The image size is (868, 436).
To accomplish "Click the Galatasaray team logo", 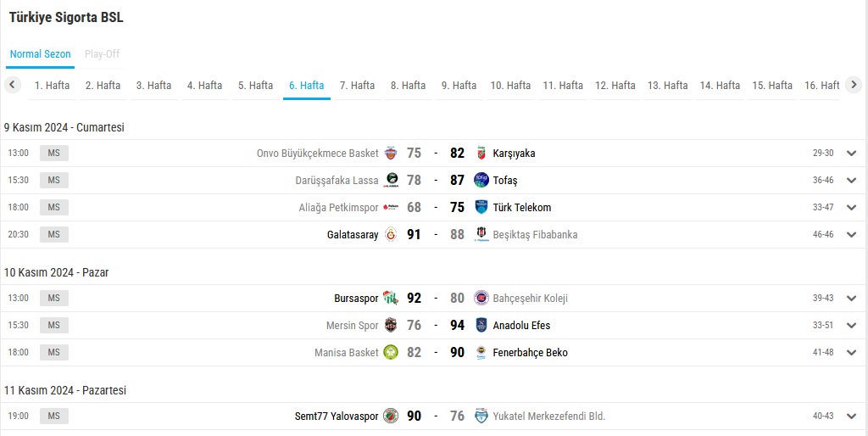I will point(391,234).
